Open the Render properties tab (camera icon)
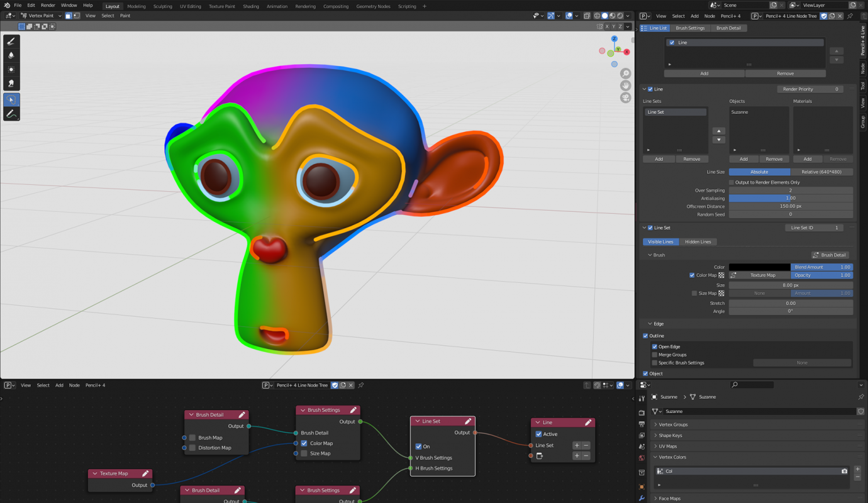868x503 pixels. tap(642, 412)
